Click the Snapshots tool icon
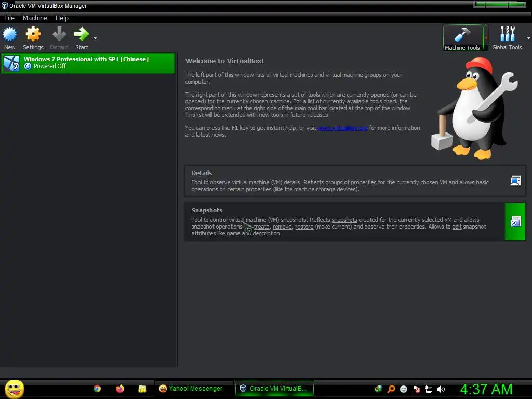The height and width of the screenshot is (399, 532). pyautogui.click(x=515, y=221)
